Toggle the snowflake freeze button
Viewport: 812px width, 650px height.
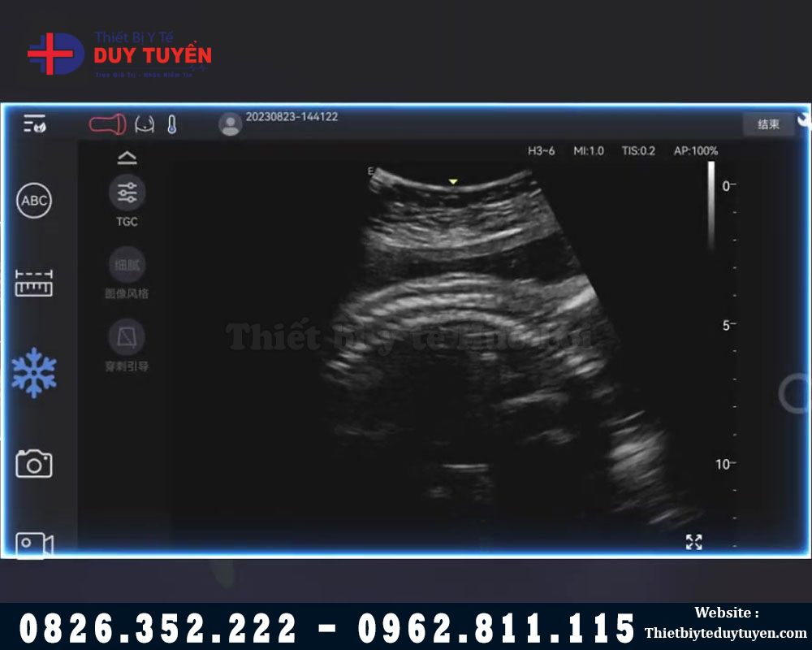pos(34,373)
